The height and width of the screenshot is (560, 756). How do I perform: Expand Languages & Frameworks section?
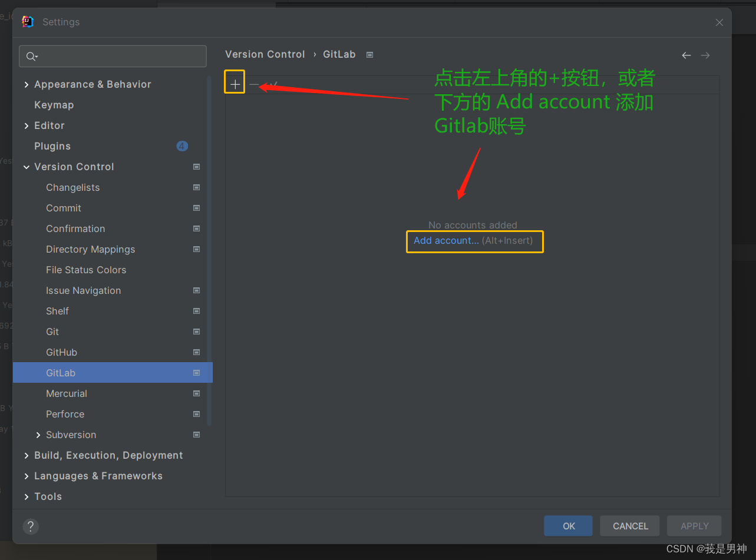point(27,476)
